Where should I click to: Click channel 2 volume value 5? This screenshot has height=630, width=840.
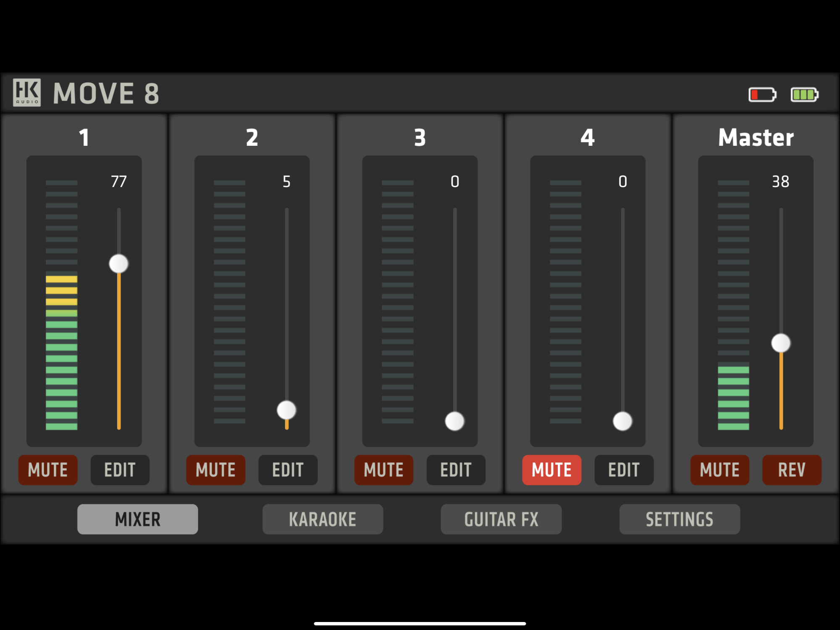(286, 182)
